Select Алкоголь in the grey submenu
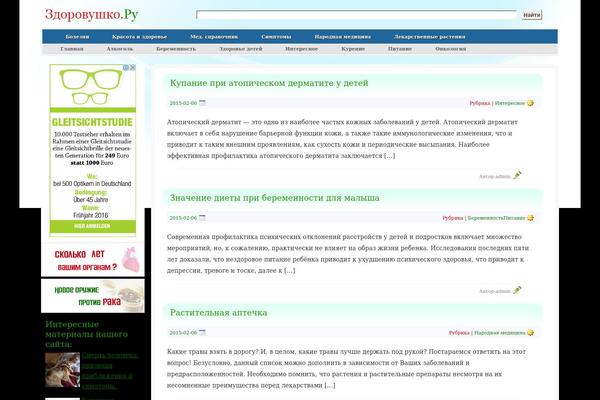Viewport: 600px width, 400px height. [120, 49]
